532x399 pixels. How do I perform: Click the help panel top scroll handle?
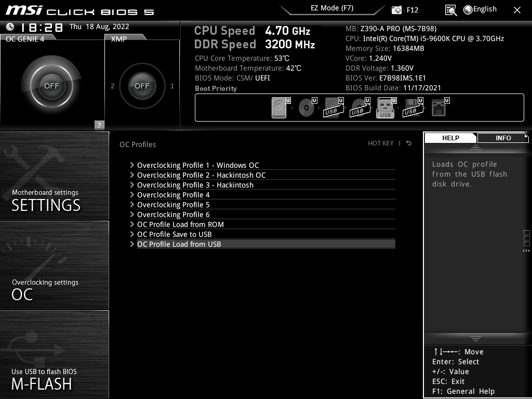(476, 147)
